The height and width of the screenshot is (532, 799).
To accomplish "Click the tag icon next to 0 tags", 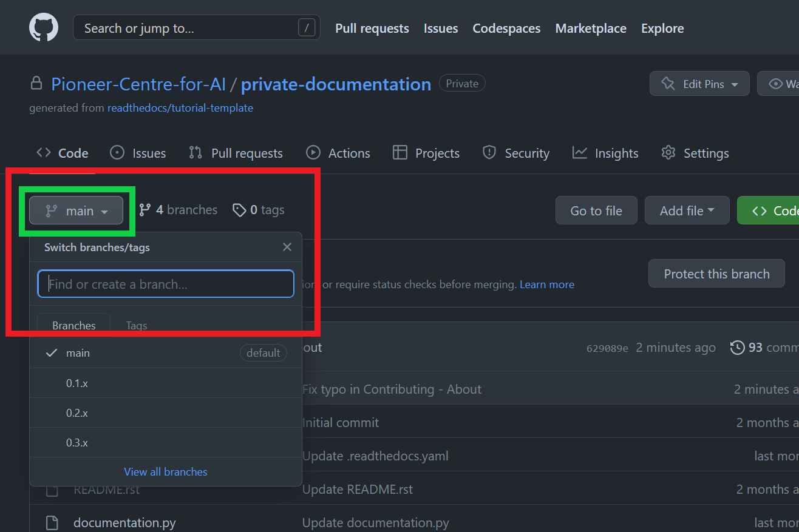I will 239,210.
